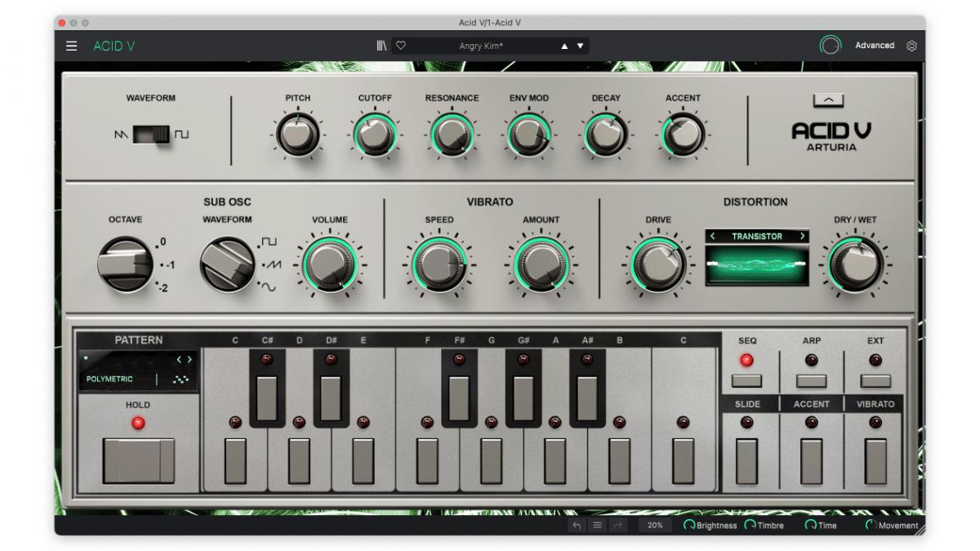
Task: Collapse panel with arrow above ACID V logo
Action: pos(829,100)
